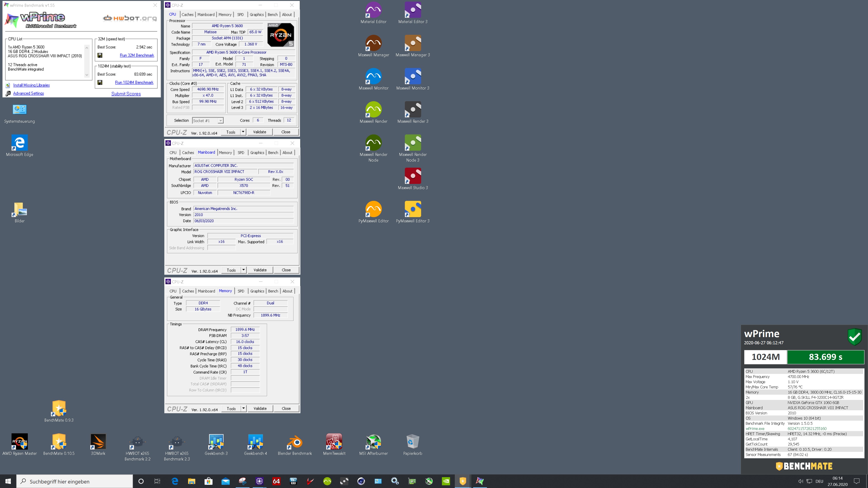This screenshot has width=868, height=488.
Task: Open the CPU tab in the Memory CPU-Z window
Action: click(x=173, y=291)
